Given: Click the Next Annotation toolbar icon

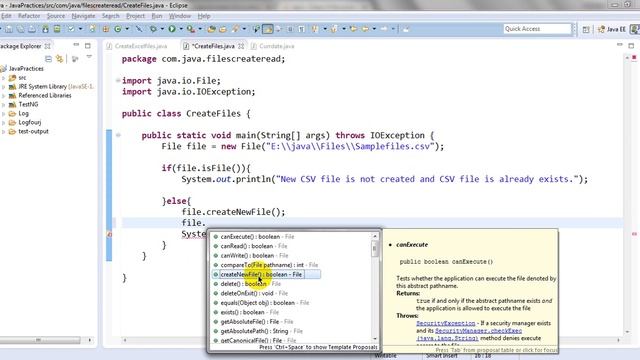Looking at the screenshot, I should (x=315, y=29).
